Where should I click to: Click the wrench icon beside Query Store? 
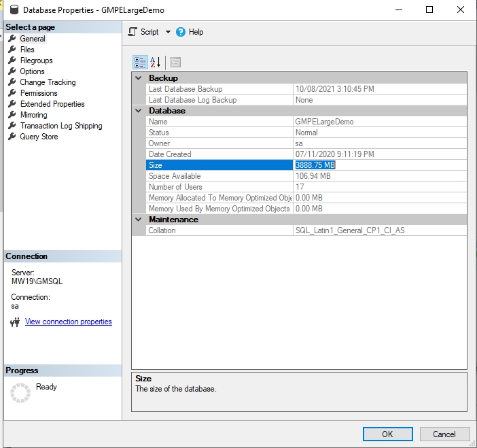click(12, 137)
